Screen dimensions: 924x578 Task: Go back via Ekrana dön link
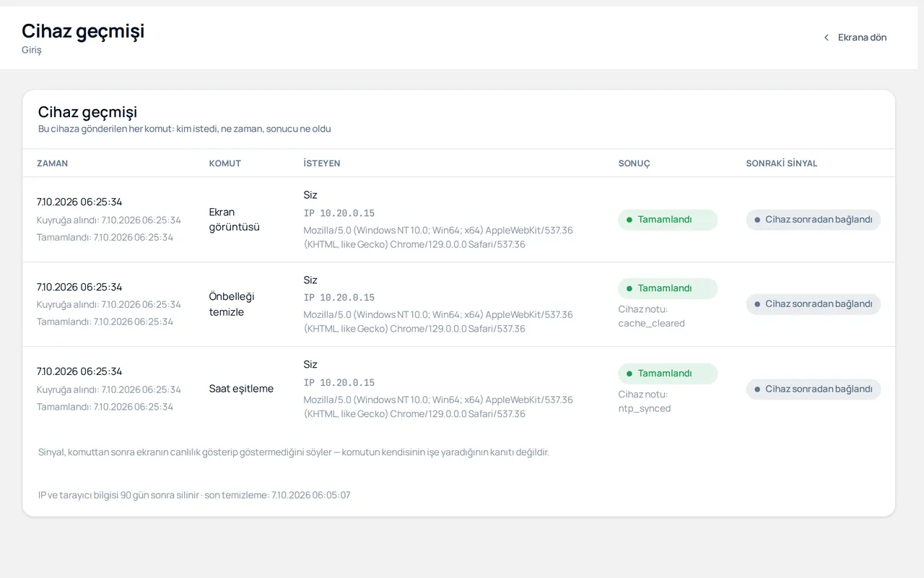(855, 38)
